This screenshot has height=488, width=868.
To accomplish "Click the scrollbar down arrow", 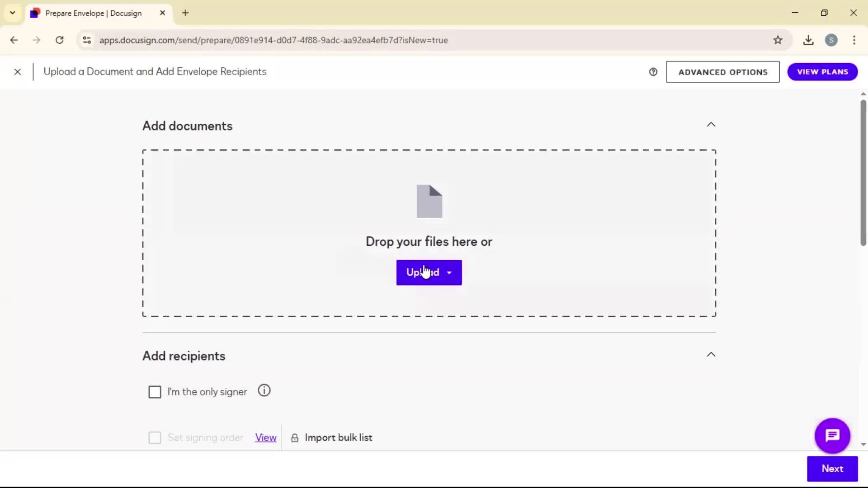I will [863, 445].
